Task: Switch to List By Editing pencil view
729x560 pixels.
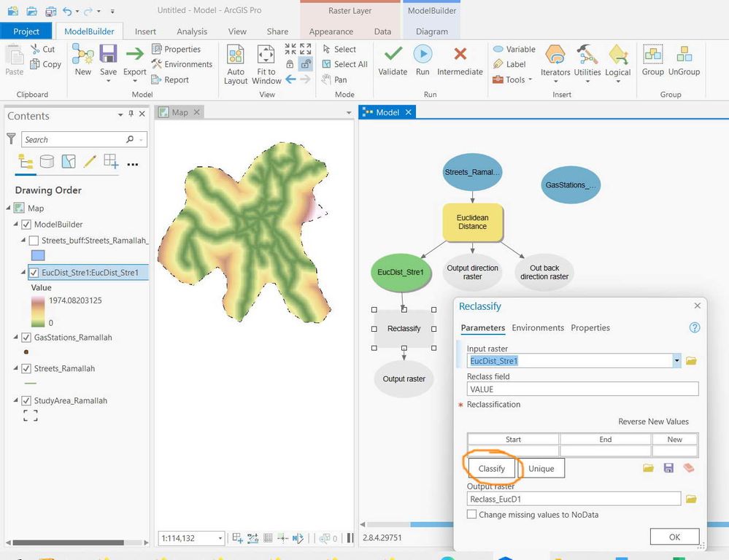Action: point(89,162)
